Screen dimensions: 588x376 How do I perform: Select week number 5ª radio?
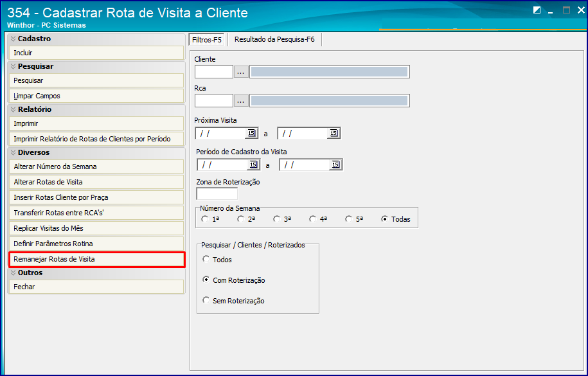point(349,219)
